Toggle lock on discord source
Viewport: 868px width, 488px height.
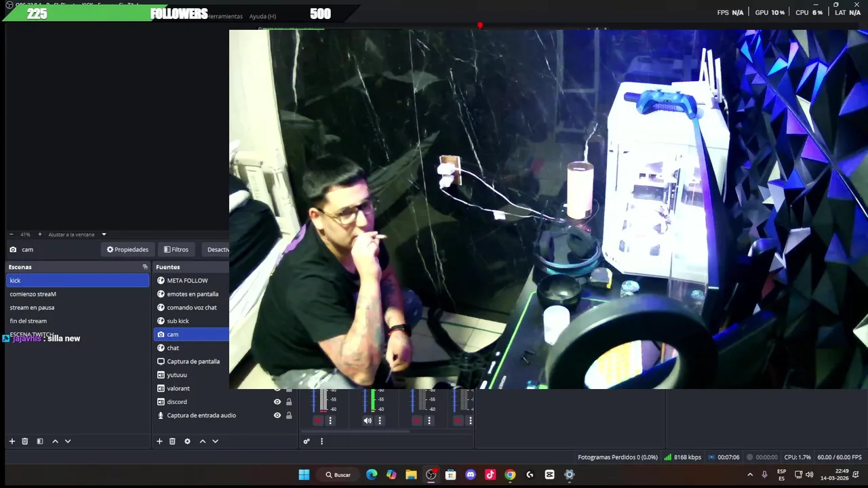click(289, 402)
